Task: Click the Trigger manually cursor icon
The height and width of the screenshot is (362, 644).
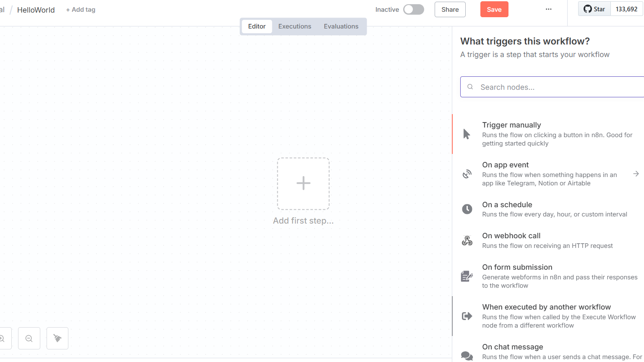Action: click(467, 134)
